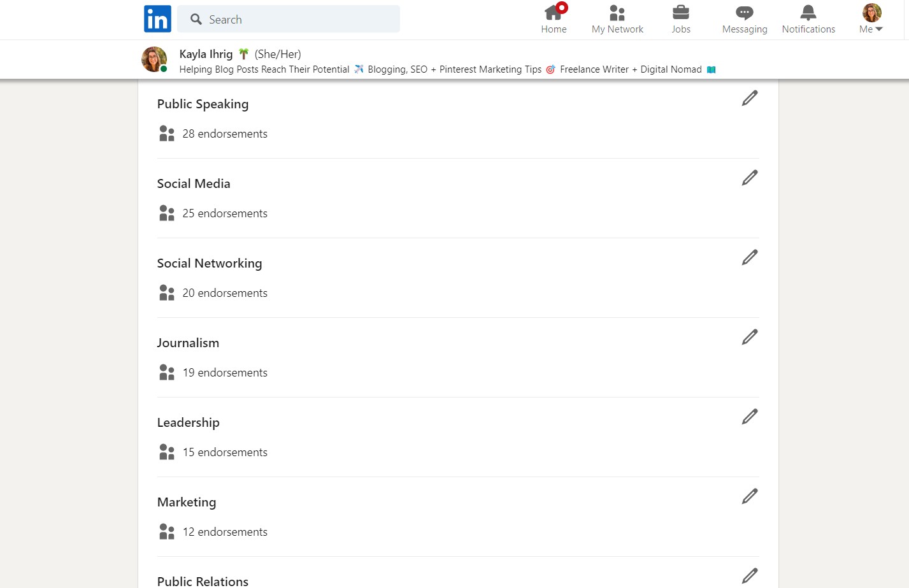Click the LinkedIn logo icon

click(x=157, y=19)
